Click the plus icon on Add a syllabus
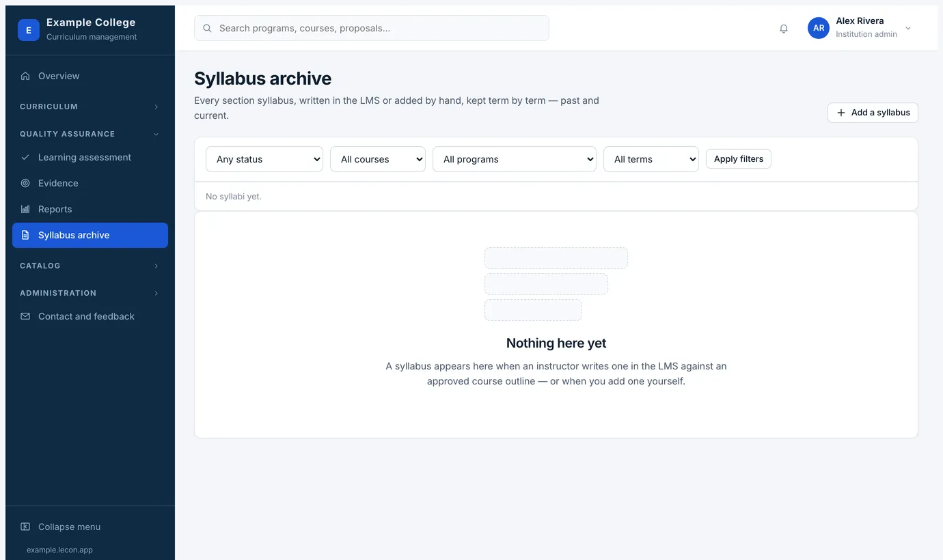 click(x=841, y=113)
